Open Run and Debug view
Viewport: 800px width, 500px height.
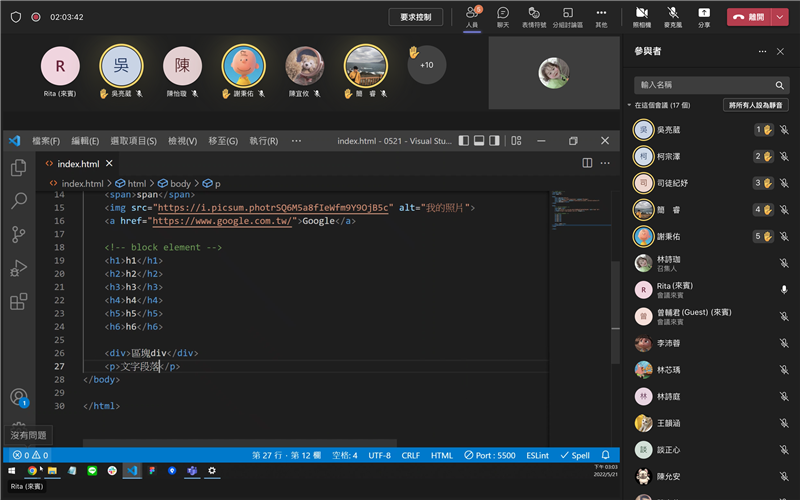tap(18, 268)
